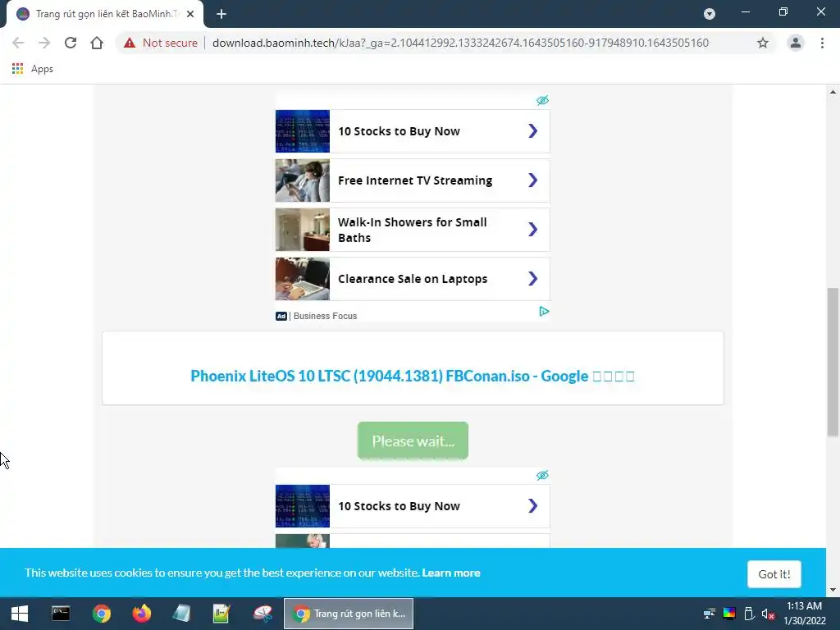The image size is (840, 630).
Task: Open the notebook app icon in the taskbar
Action: click(182, 614)
